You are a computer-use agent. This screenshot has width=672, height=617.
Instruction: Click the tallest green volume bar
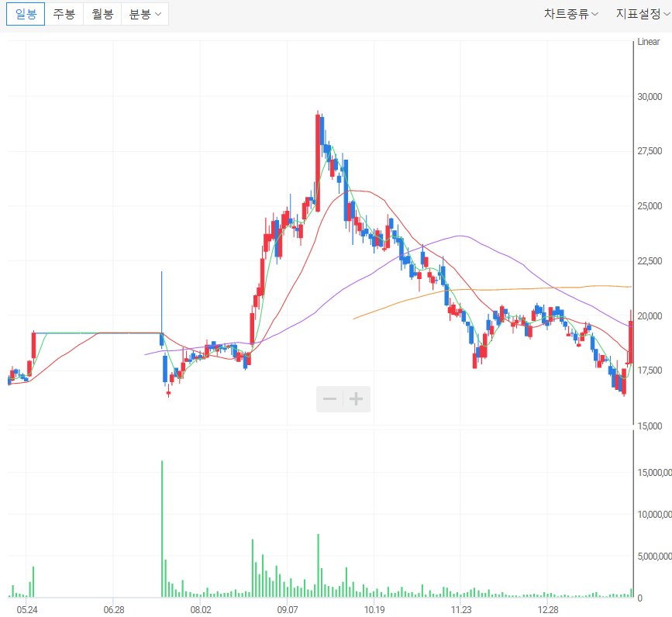tap(162, 529)
